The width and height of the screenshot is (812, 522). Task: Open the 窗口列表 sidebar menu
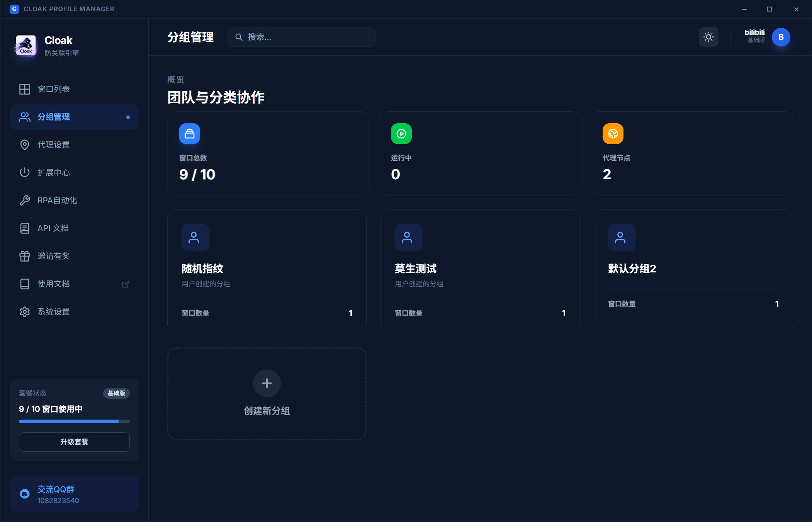click(x=53, y=89)
